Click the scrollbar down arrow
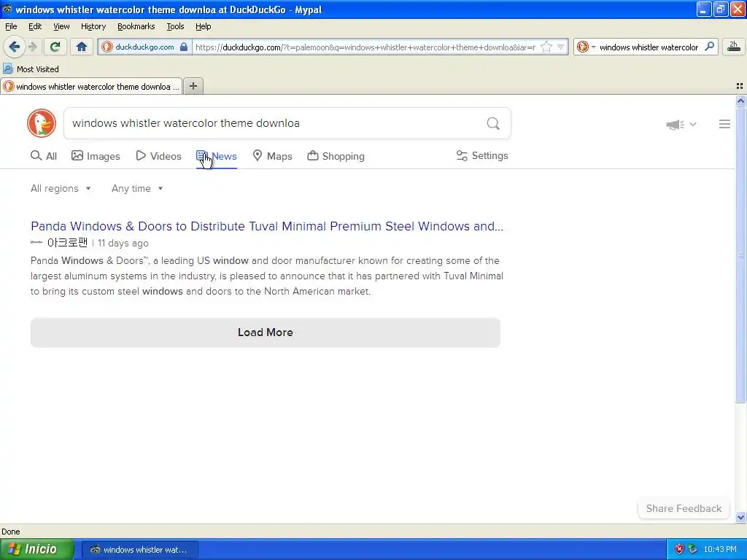Image resolution: width=747 pixels, height=560 pixels. pyautogui.click(x=740, y=517)
